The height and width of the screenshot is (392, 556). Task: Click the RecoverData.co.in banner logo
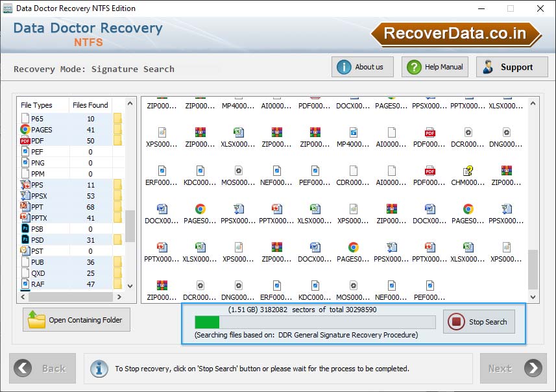(x=456, y=34)
